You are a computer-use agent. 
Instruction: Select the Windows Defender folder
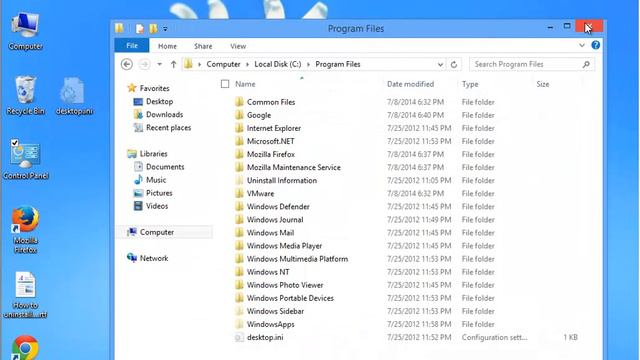278,207
